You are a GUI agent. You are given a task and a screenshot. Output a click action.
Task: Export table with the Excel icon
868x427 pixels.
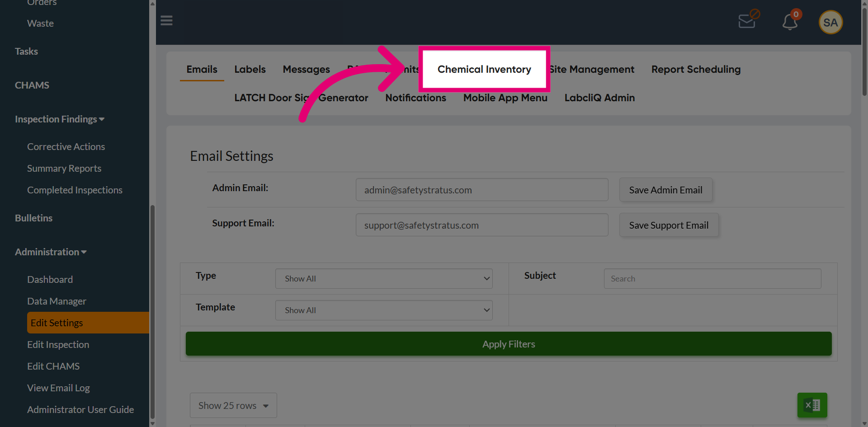coord(812,405)
